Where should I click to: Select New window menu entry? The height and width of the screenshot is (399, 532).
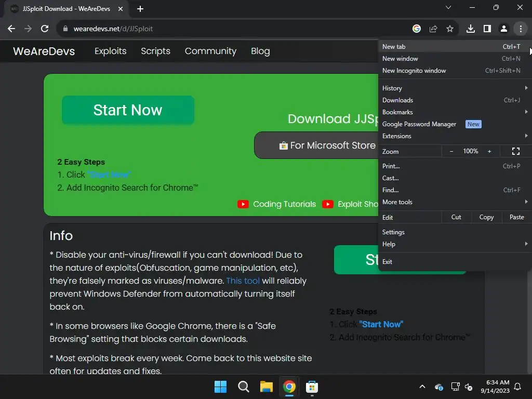(x=455, y=59)
